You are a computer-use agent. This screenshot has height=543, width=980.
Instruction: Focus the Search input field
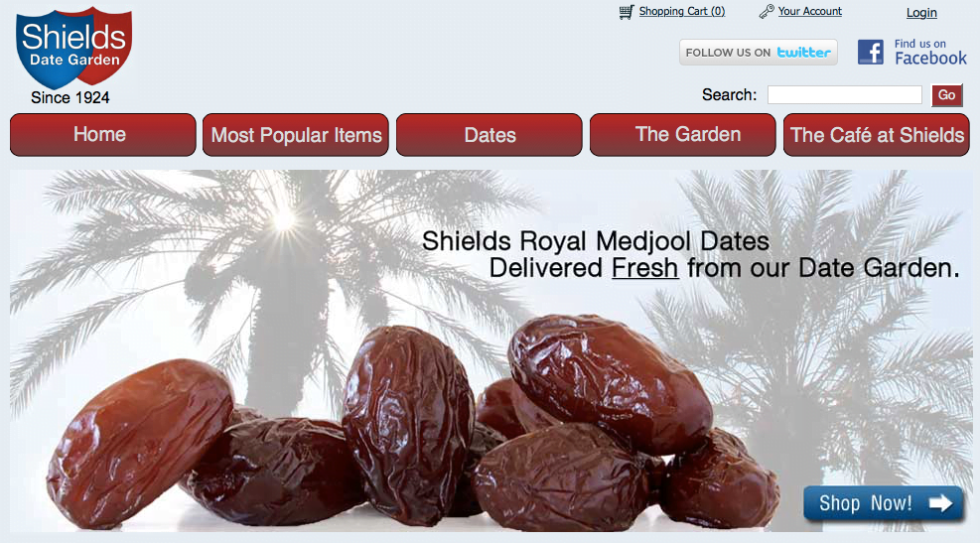[x=844, y=95]
